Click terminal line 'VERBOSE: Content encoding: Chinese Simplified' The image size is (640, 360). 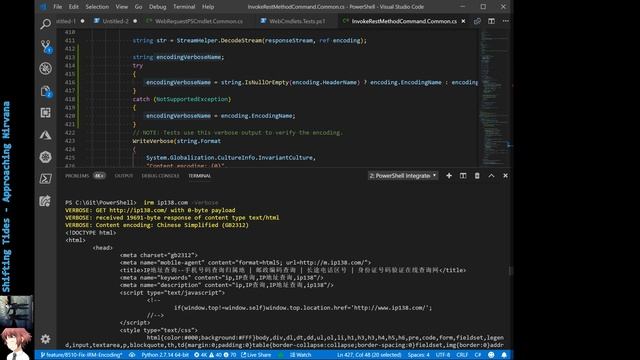tap(157, 225)
